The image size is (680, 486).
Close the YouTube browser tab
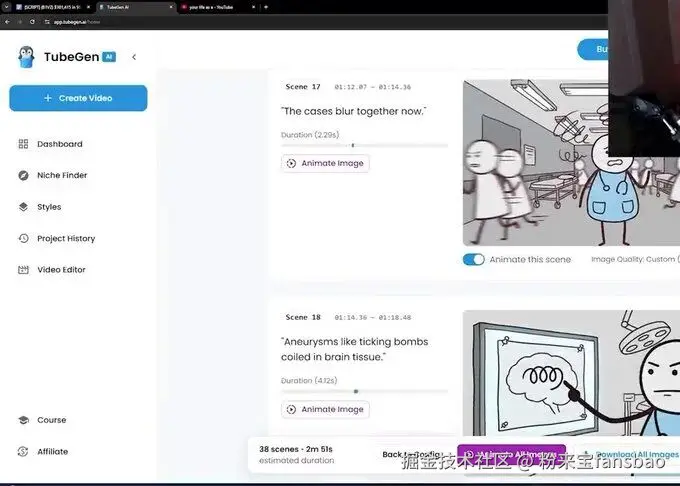[x=253, y=7]
